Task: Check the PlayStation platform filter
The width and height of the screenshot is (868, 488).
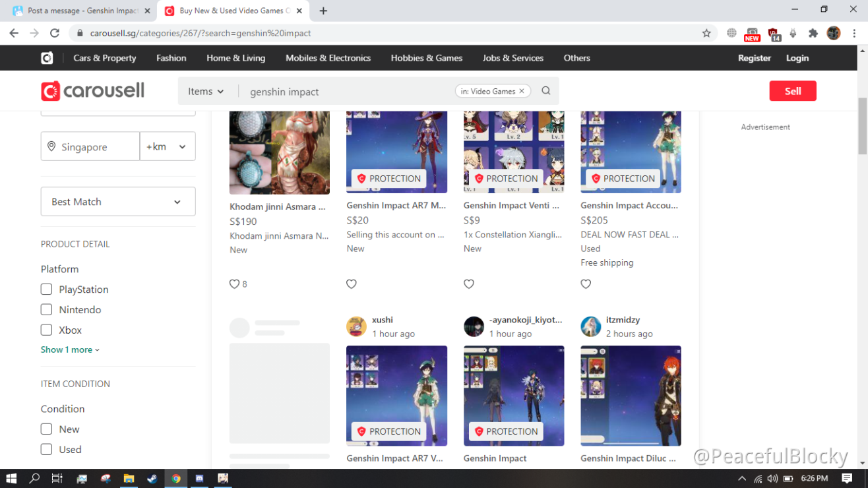Action: [46, 289]
